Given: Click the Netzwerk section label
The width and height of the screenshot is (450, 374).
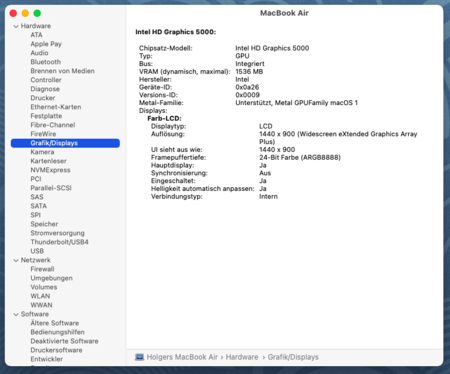Looking at the screenshot, I should [x=35, y=260].
